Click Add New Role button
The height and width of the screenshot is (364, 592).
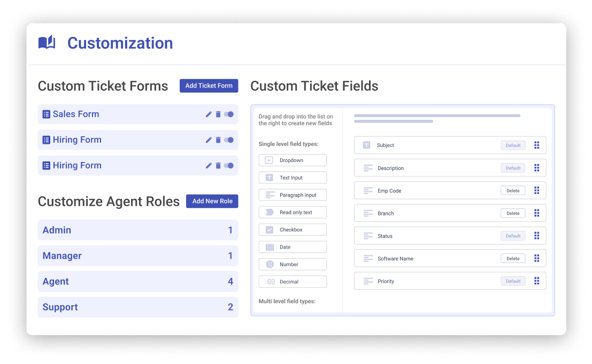coord(212,201)
